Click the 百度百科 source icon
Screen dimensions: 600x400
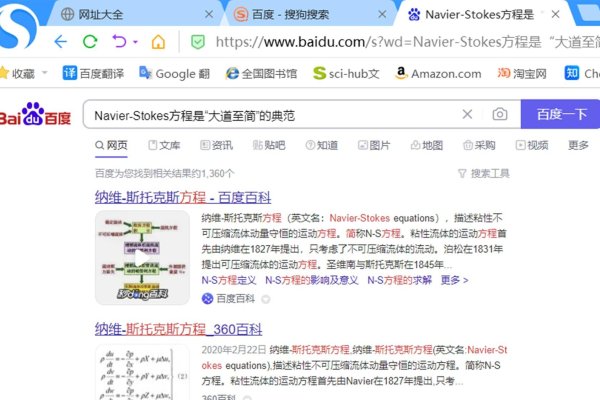pos(207,299)
